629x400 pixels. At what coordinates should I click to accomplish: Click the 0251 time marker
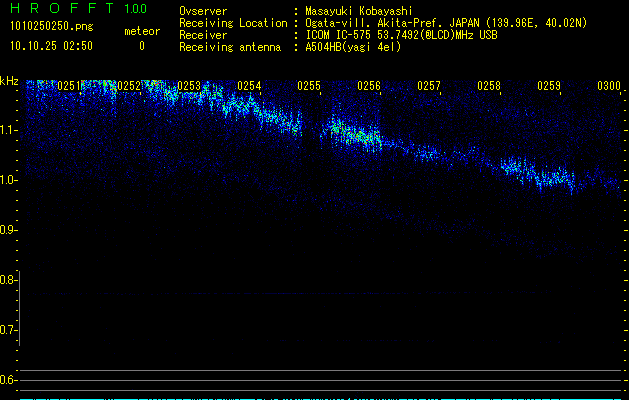69,86
